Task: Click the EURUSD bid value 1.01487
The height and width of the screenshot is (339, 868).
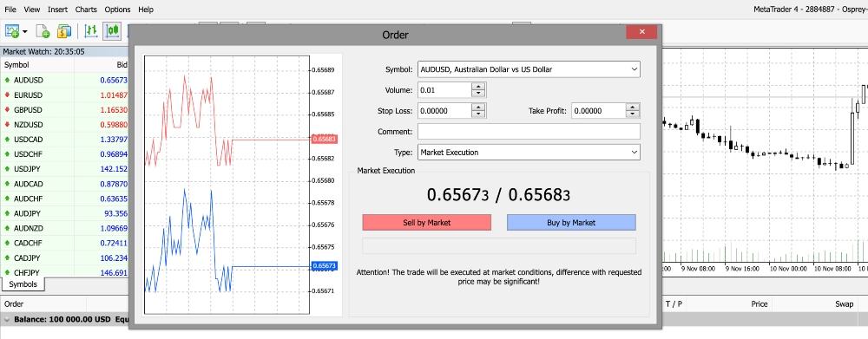Action: point(114,95)
